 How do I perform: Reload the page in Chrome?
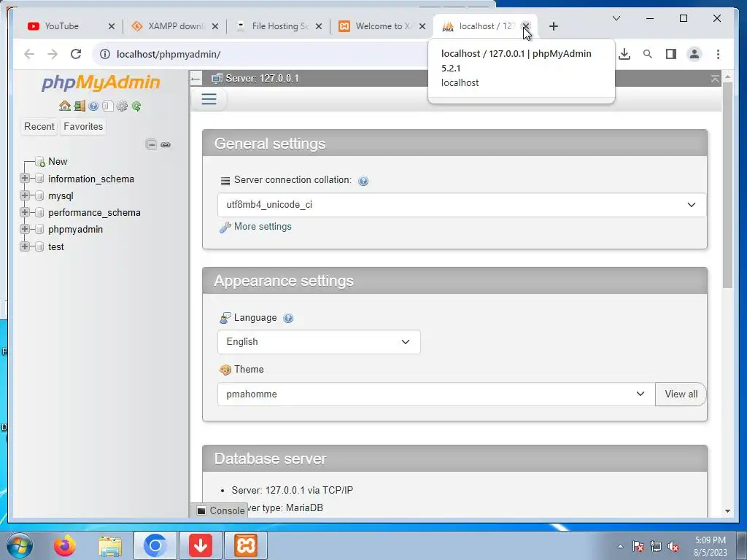point(76,54)
